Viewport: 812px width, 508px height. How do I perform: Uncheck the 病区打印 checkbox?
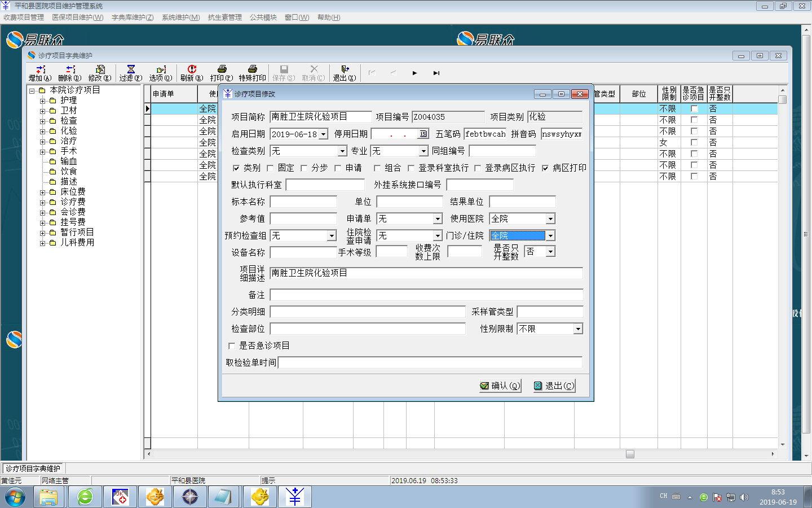[x=545, y=168]
